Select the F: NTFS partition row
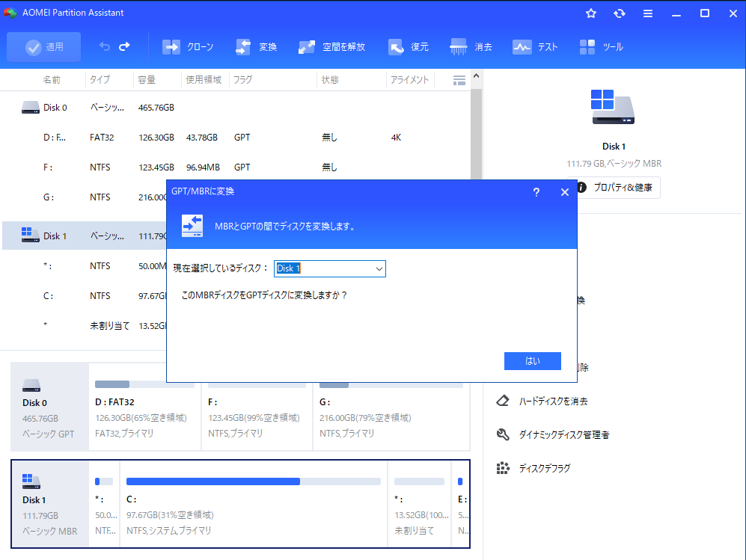 pyautogui.click(x=236, y=167)
